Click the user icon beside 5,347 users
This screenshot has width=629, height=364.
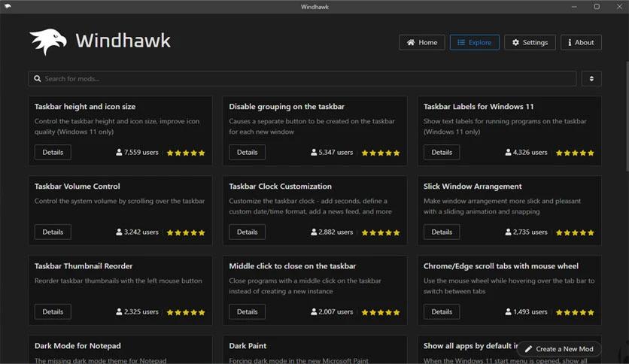tap(314, 153)
